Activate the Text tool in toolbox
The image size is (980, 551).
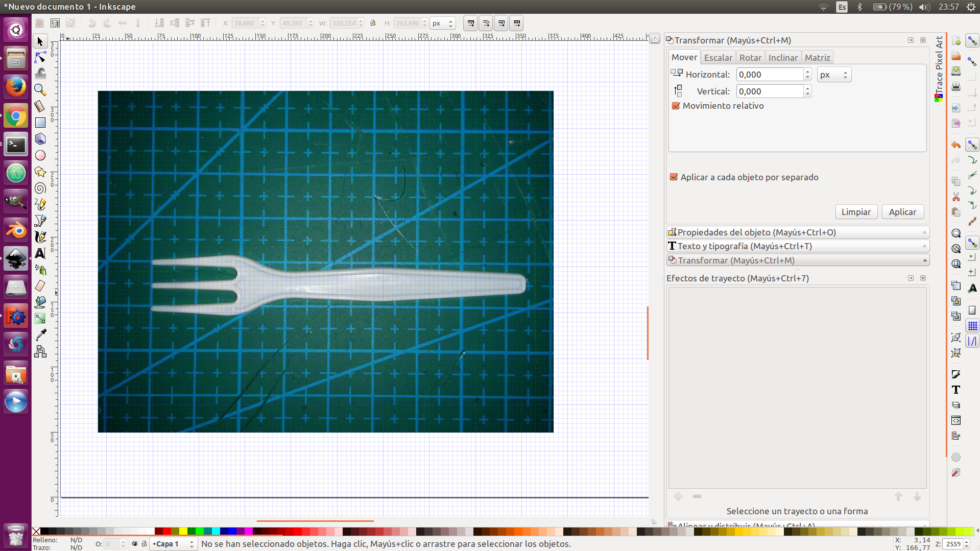[x=40, y=253]
